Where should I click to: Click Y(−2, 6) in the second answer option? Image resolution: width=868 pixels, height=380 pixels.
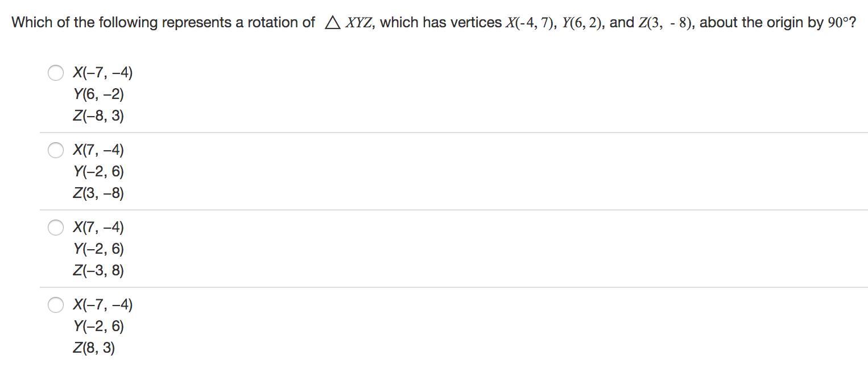98,172
